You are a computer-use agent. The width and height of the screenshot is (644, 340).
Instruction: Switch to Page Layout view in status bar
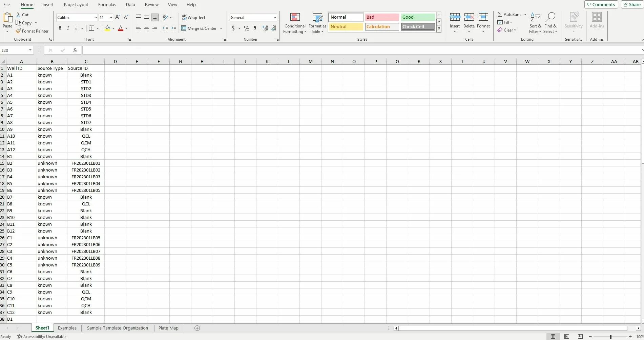(567, 337)
